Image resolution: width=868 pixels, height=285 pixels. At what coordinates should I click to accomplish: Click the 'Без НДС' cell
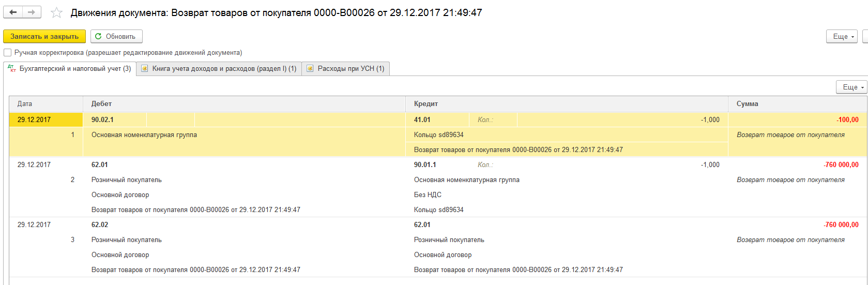pos(428,194)
